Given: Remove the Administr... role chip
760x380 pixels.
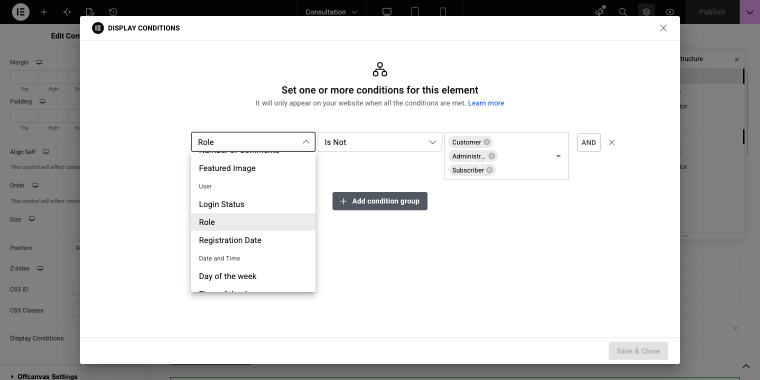Looking at the screenshot, I should (491, 156).
